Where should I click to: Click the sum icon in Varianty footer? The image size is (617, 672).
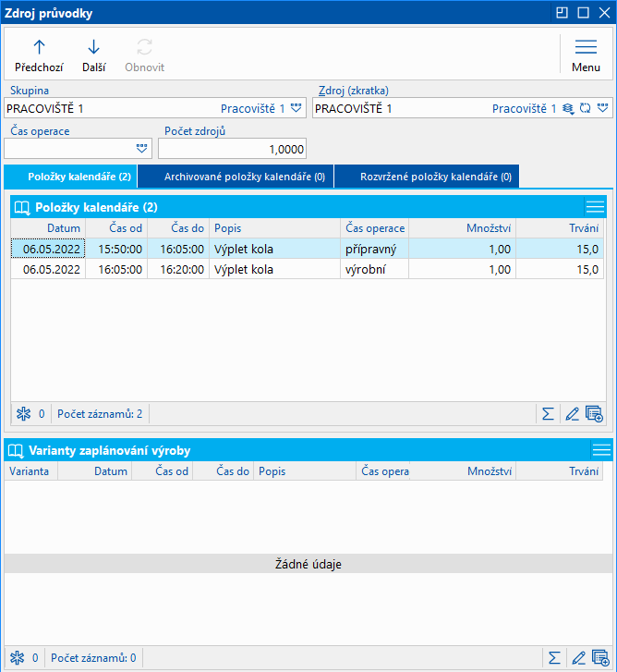click(554, 658)
